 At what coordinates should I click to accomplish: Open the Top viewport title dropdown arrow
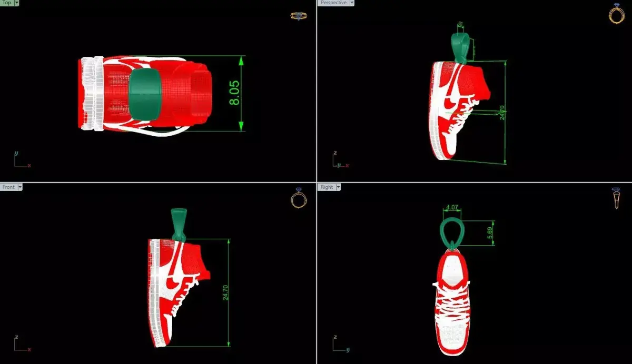[17, 3]
